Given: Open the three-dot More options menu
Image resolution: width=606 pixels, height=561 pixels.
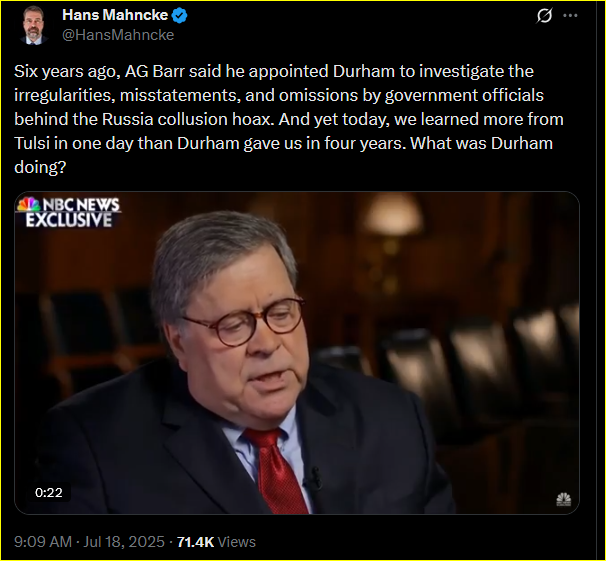Looking at the screenshot, I should point(570,15).
